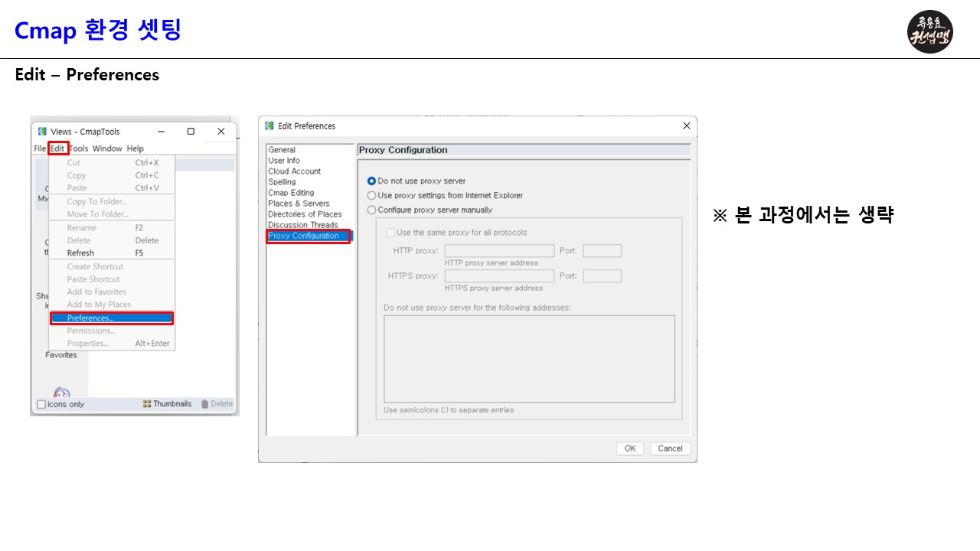The image size is (980, 551).
Task: Check Use the same proxy for all protocols
Action: tap(390, 233)
